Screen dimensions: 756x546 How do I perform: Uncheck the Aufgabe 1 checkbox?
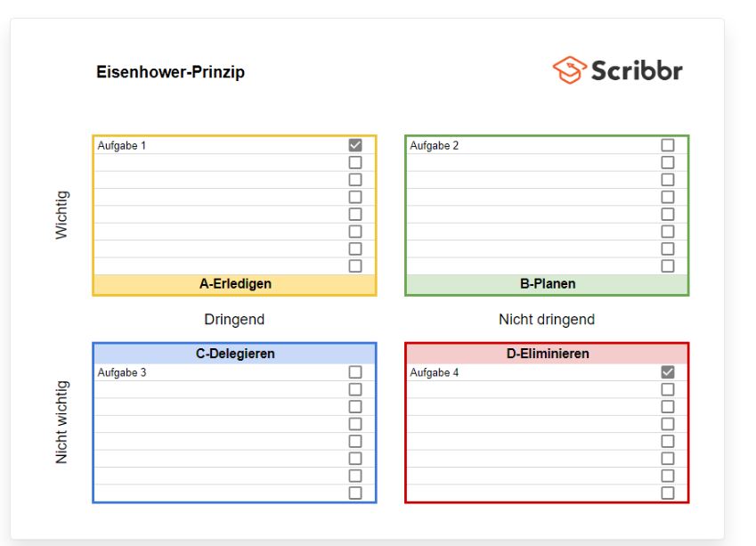pyautogui.click(x=355, y=145)
